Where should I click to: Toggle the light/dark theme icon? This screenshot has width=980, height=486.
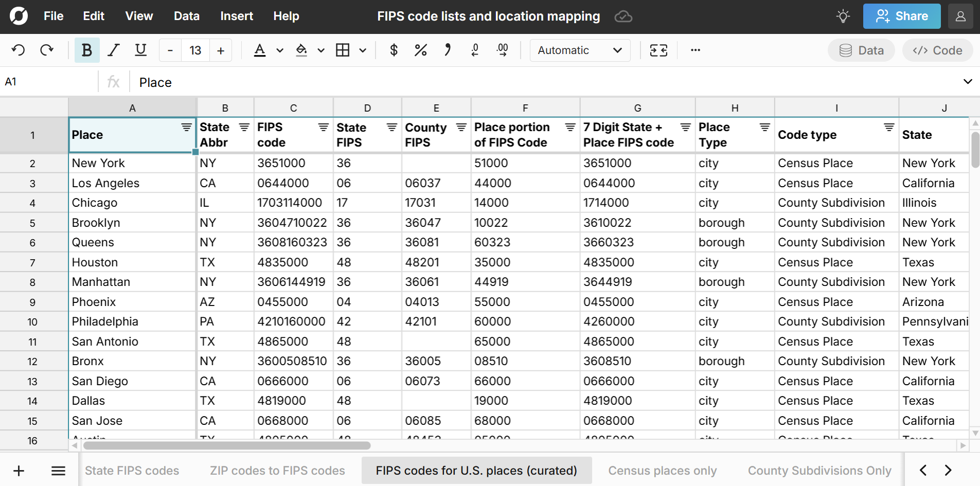pyautogui.click(x=843, y=16)
